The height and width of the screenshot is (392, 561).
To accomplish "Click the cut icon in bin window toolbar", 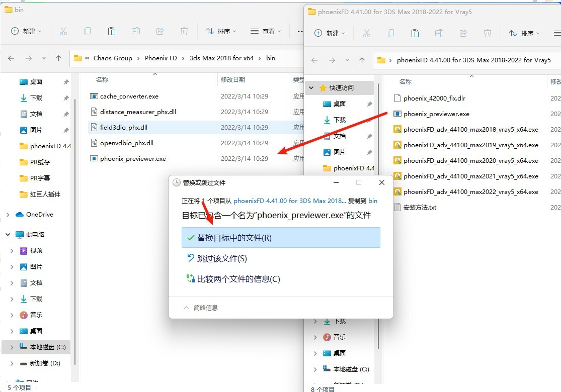I will 63,32.
